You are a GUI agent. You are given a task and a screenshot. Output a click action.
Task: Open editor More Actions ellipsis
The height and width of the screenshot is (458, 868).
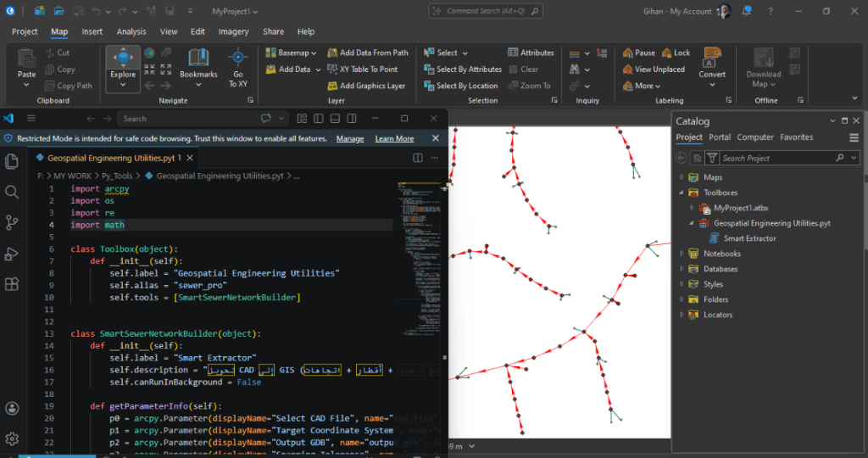coord(435,158)
